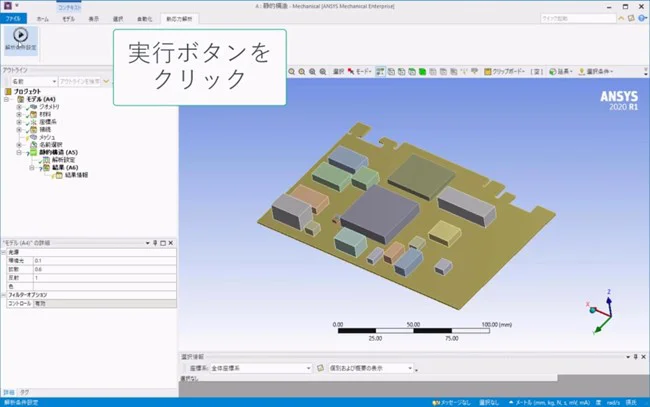
Task: Open the quick access toolbar dropdown arrow
Action: pos(17,6)
